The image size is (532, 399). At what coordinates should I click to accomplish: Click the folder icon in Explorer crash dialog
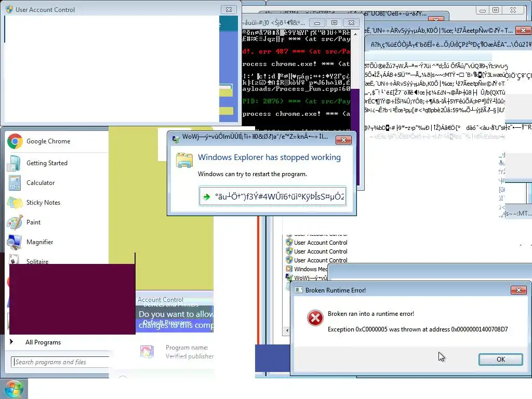(x=184, y=160)
